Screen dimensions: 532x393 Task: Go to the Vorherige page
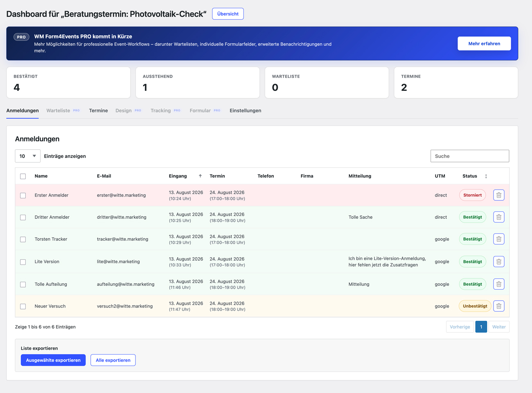pos(460,327)
